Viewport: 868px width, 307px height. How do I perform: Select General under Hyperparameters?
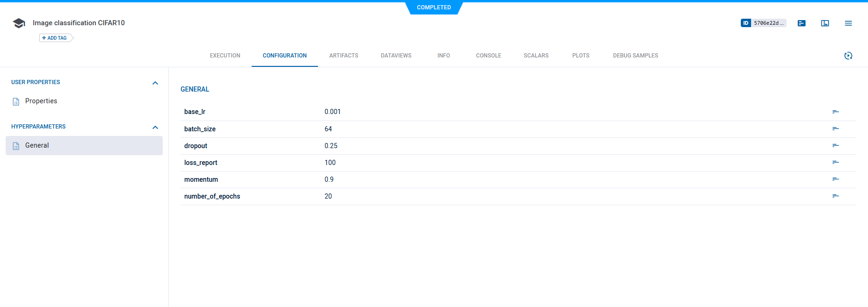click(x=37, y=145)
